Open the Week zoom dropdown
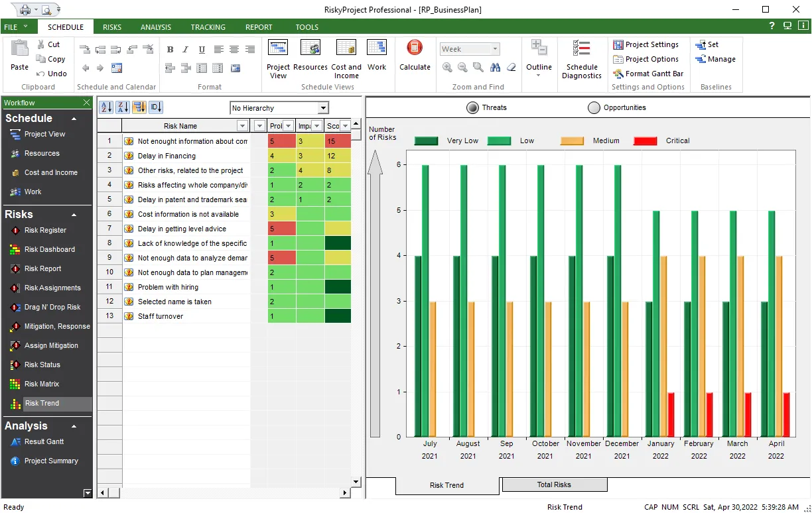Screen dimensions: 812x513 [x=469, y=49]
